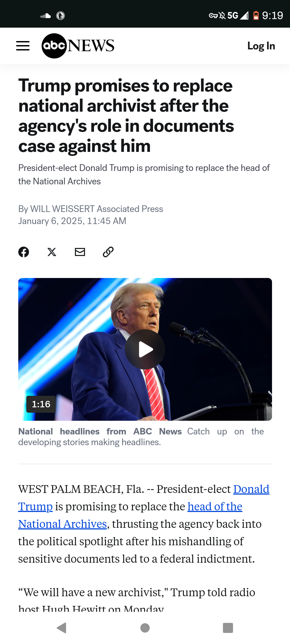
Task: Play the Trump video
Action: pyautogui.click(x=145, y=349)
